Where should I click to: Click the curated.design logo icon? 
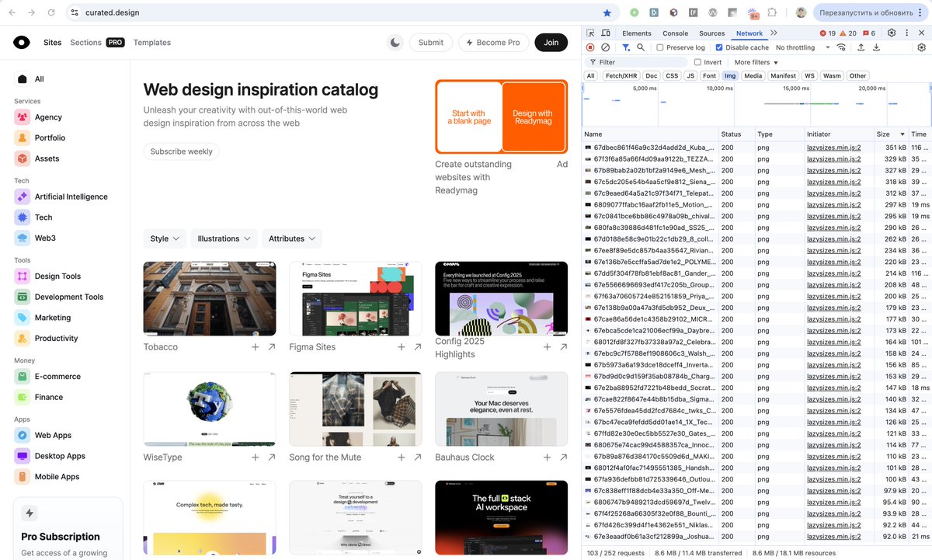[22, 43]
